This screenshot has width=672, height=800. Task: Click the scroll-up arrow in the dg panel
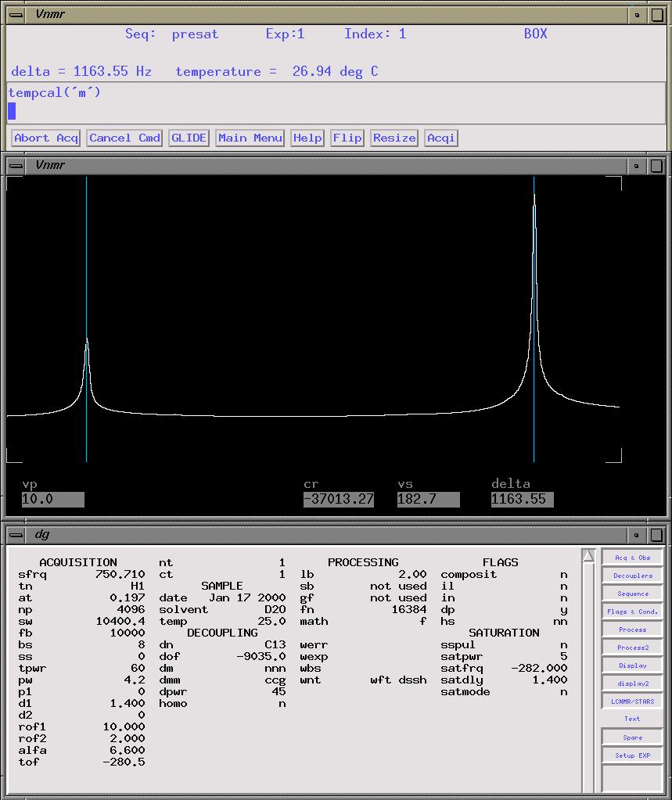click(588, 556)
